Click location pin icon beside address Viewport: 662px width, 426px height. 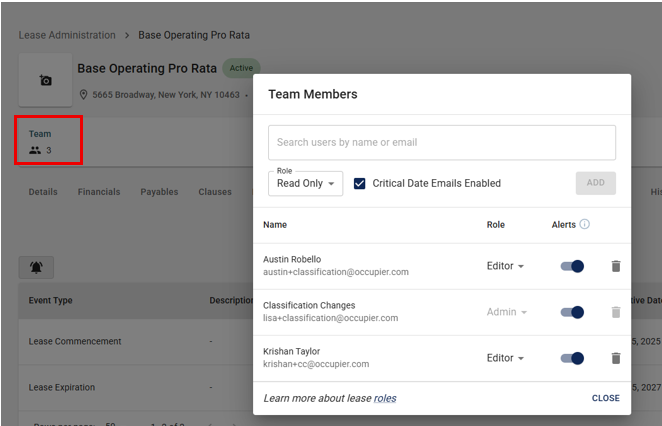coord(84,95)
